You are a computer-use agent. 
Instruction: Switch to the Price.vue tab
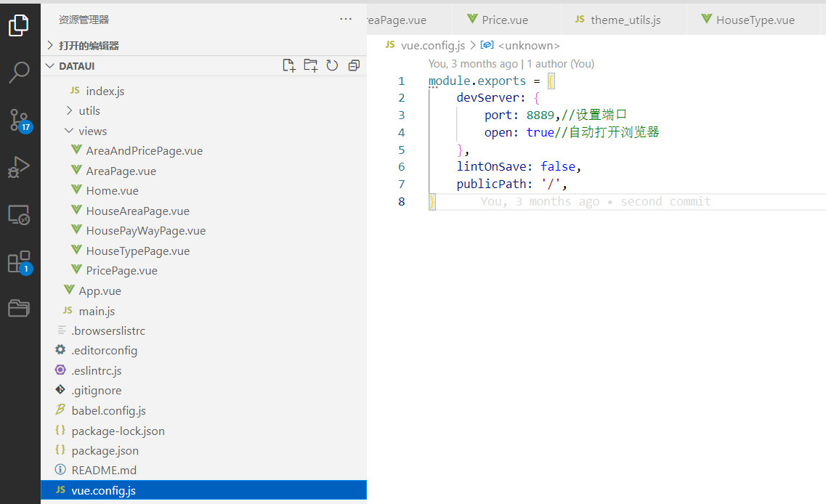506,20
